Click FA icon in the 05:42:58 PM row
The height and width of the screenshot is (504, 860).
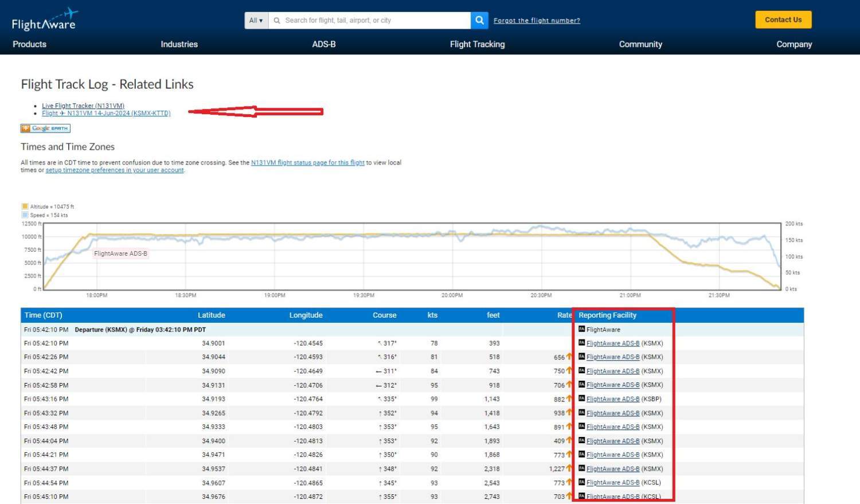(x=581, y=385)
